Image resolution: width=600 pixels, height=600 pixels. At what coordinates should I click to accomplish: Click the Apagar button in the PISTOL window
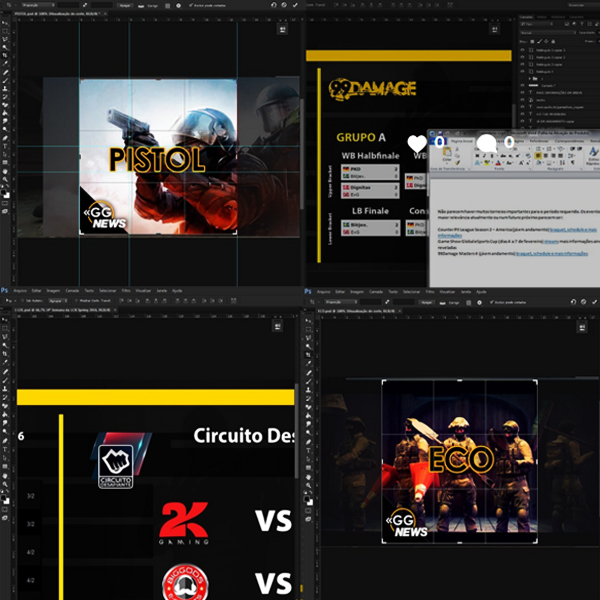(x=125, y=5)
